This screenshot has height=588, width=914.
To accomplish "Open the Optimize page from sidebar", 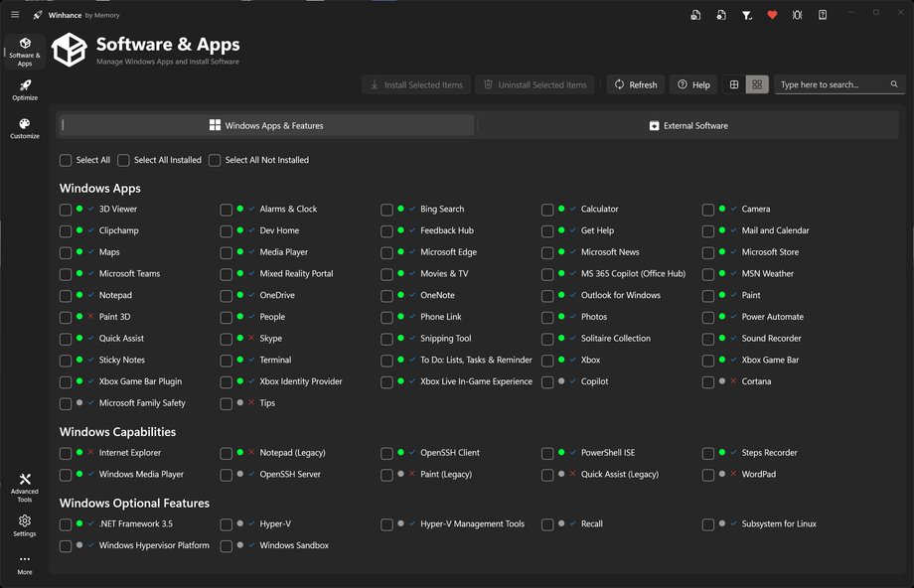I will [25, 89].
